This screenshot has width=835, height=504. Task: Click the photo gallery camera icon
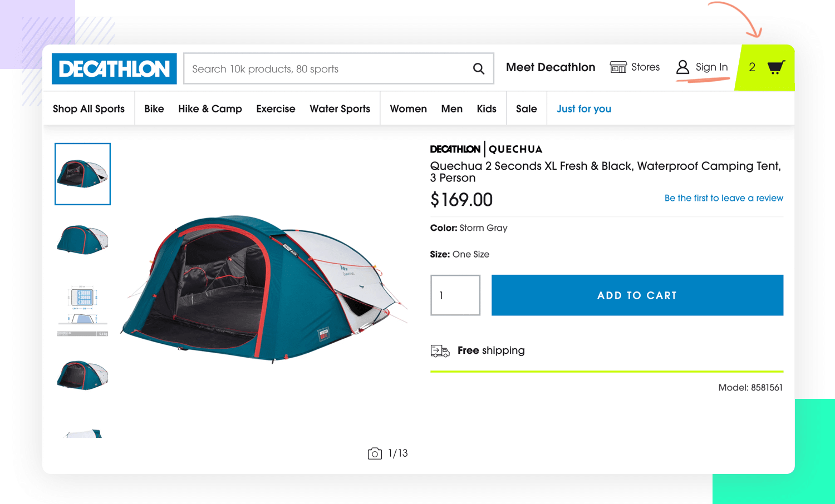tap(375, 453)
